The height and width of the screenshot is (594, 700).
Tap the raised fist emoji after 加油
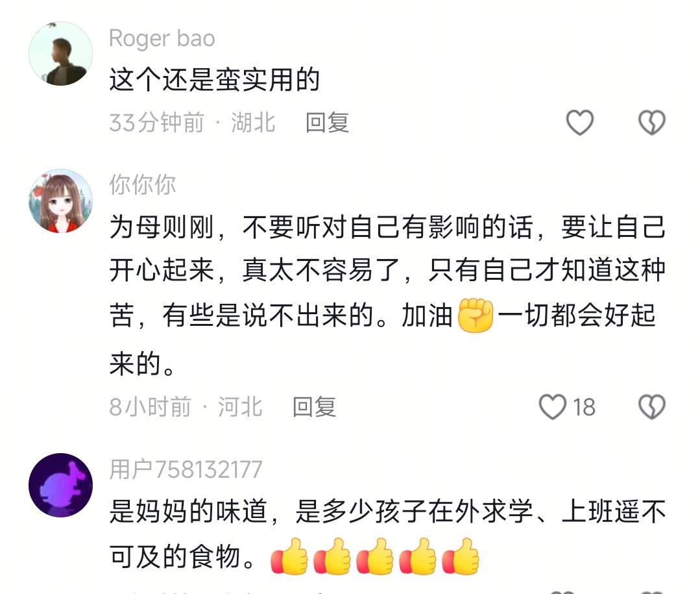(x=476, y=316)
